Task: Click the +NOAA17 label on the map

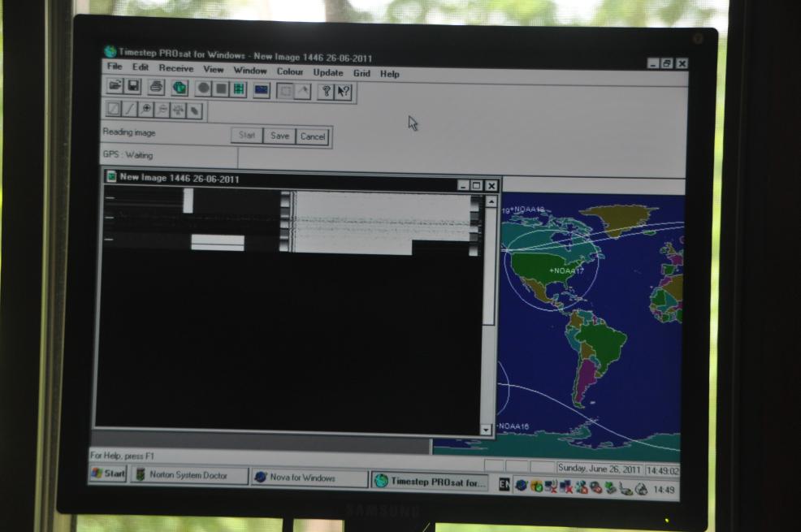Action: (566, 270)
